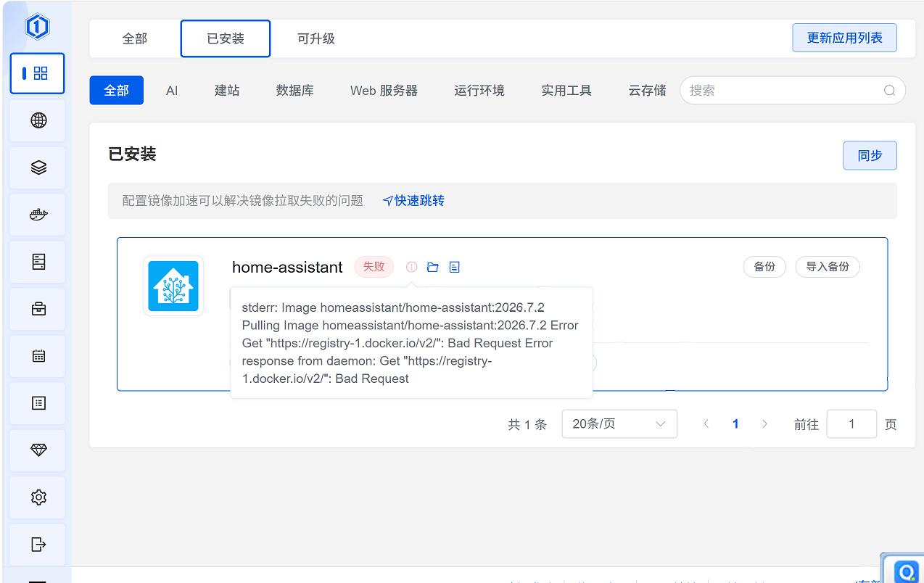This screenshot has height=583, width=924.
Task: Open the 1Panel logo home
Action: [37, 27]
